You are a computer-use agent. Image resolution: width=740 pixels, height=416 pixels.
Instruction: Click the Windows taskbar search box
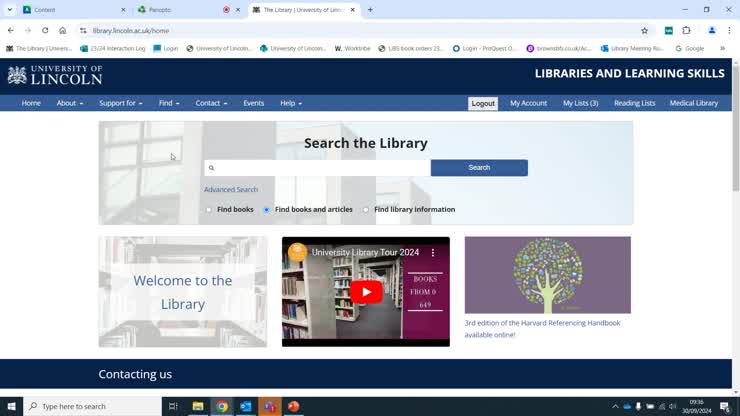coord(92,406)
